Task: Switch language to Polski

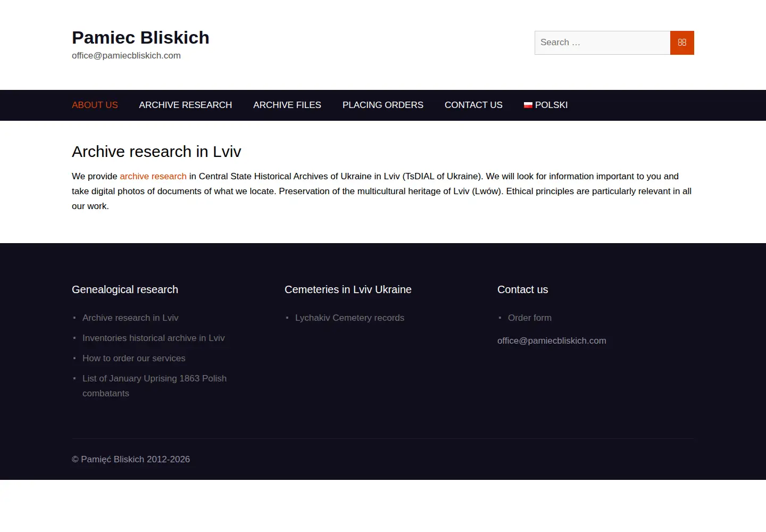Action: (x=546, y=105)
